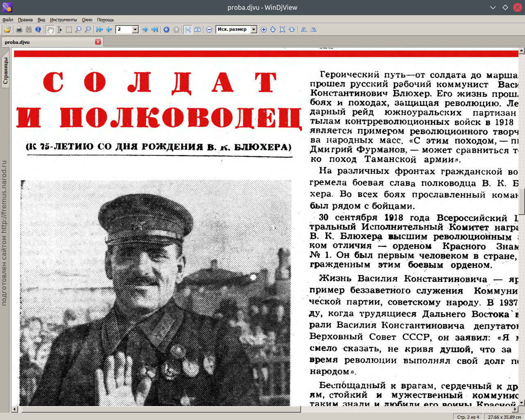
Task: Click the paragraph starting '30 сентября 1918 года'
Action: [413, 241]
